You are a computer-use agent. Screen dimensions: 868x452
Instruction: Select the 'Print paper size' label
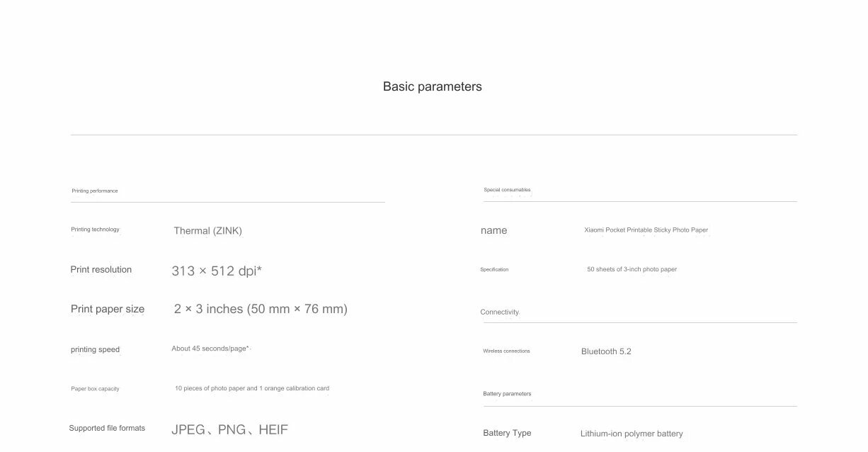click(x=107, y=309)
